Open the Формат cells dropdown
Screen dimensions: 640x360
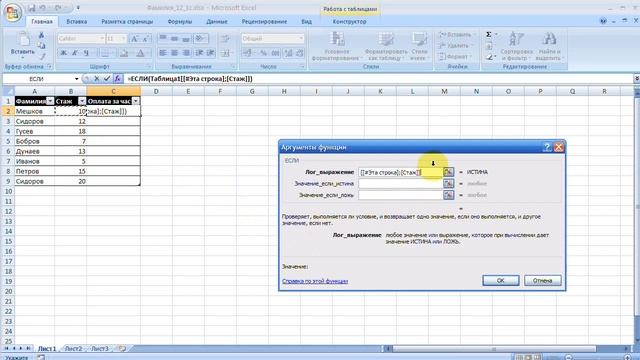click(455, 56)
